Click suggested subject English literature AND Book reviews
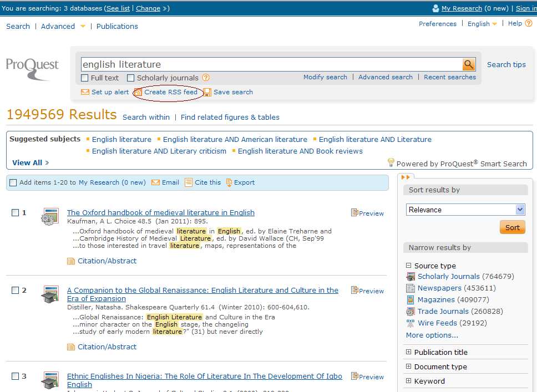 click(x=300, y=151)
